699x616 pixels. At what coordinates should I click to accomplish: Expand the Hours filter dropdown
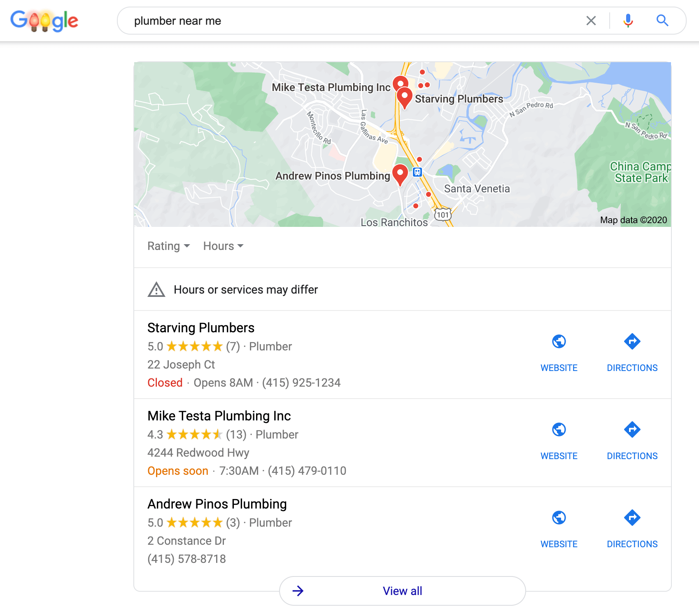223,246
